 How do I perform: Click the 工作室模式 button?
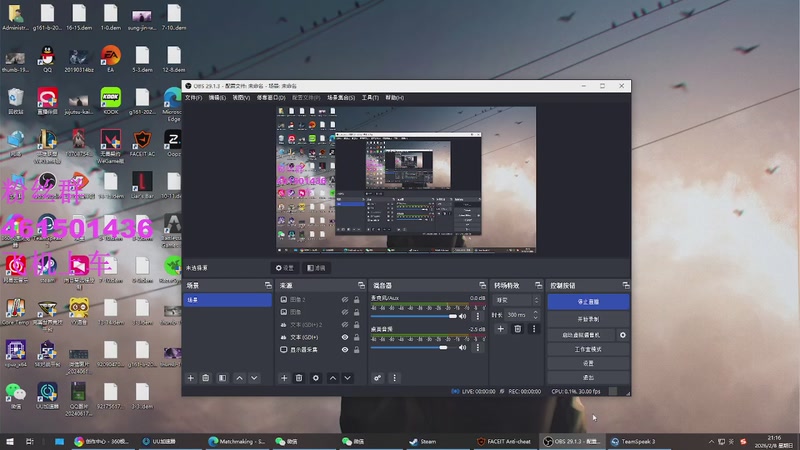click(x=588, y=349)
